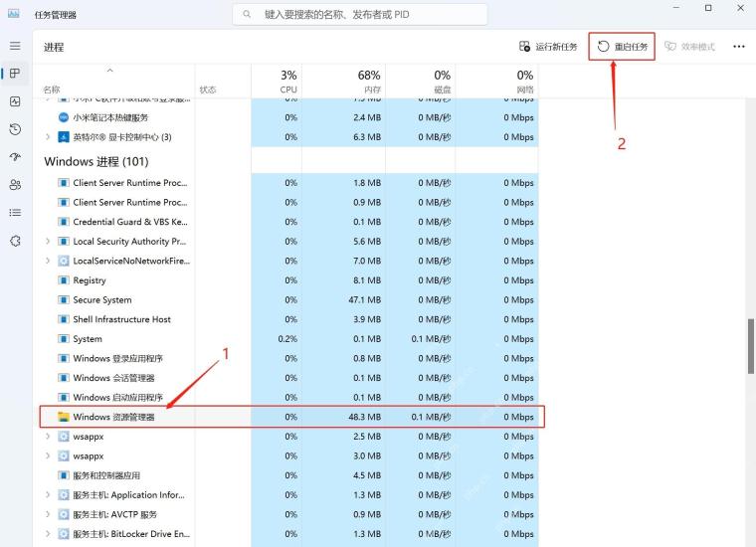Sort by the CPU column header
Screen dimensions: 756x547
click(x=288, y=90)
